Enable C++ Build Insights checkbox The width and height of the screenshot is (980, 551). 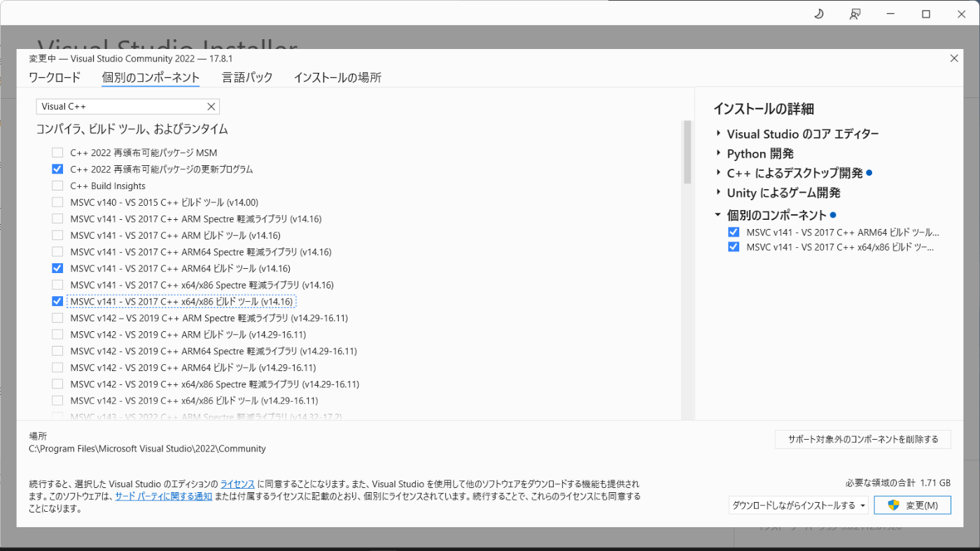[57, 186]
